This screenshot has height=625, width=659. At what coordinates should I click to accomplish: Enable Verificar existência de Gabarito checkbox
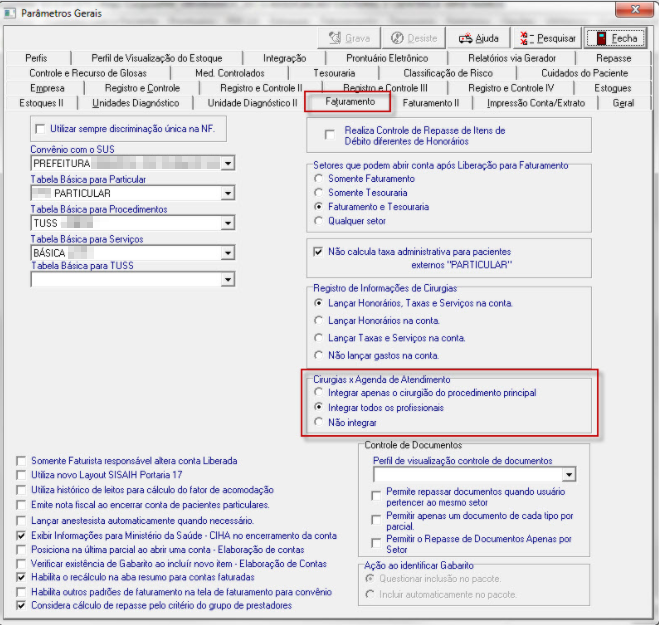click(x=21, y=564)
